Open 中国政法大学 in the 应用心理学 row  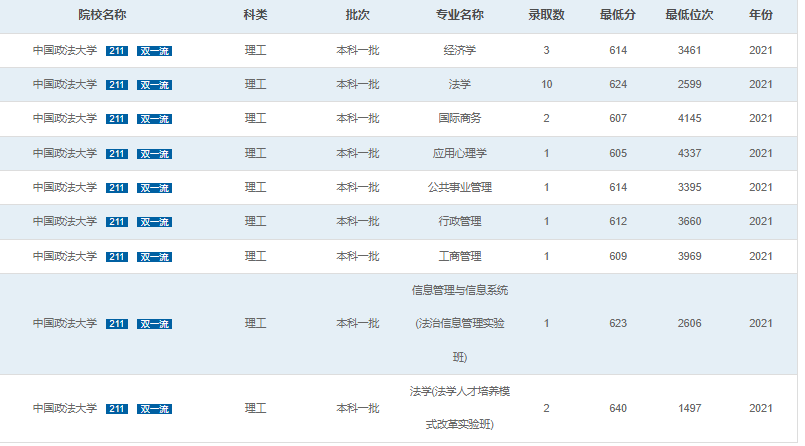[x=65, y=153]
